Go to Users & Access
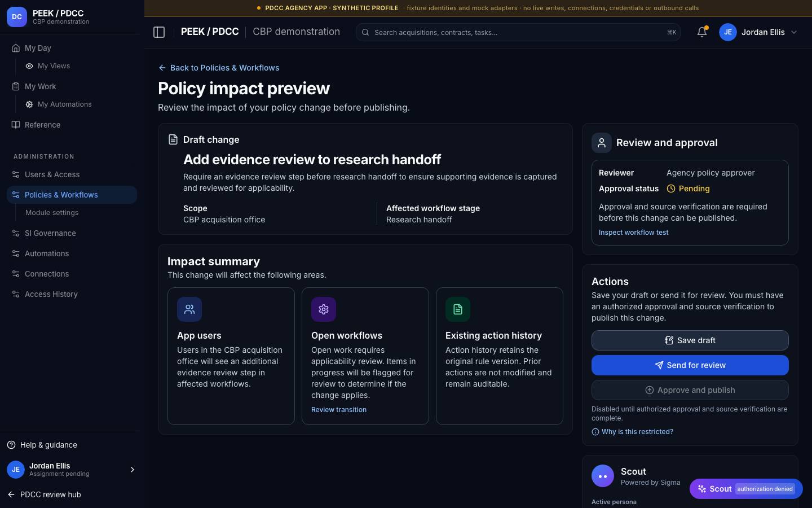The width and height of the screenshot is (812, 508). click(x=72, y=174)
